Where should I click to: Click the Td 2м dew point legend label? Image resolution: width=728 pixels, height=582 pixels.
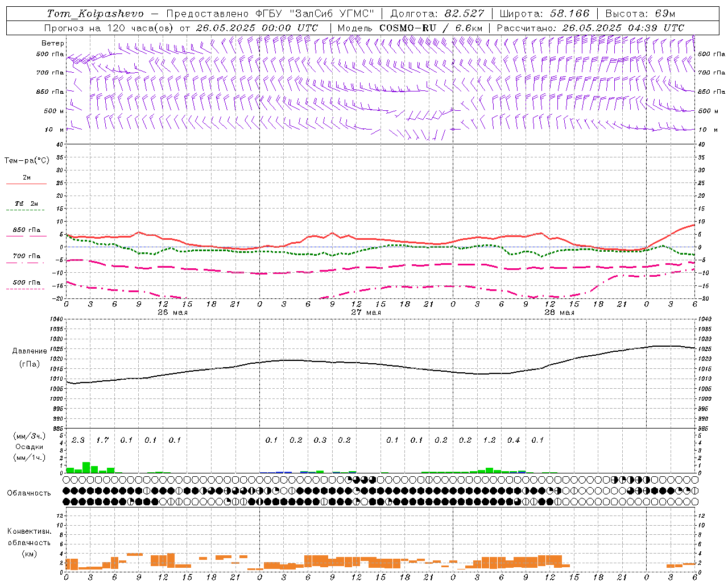click(x=26, y=203)
